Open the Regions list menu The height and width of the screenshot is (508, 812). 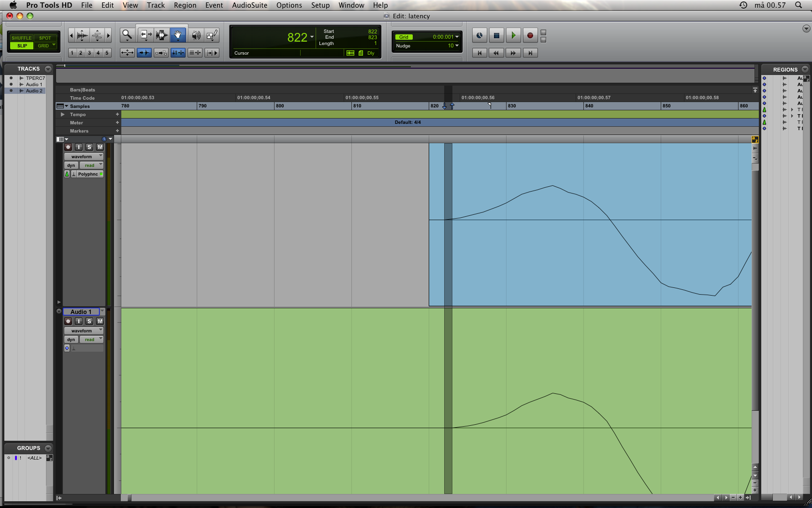click(805, 69)
